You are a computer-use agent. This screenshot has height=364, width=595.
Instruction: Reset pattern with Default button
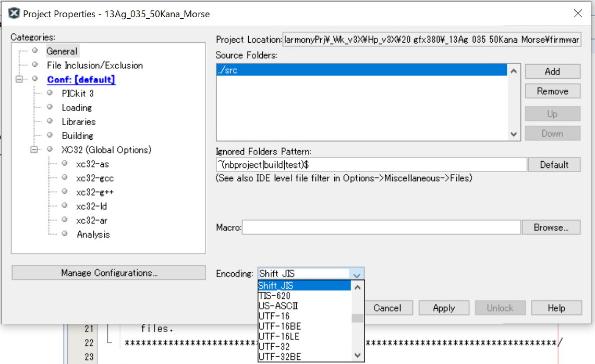pos(554,165)
